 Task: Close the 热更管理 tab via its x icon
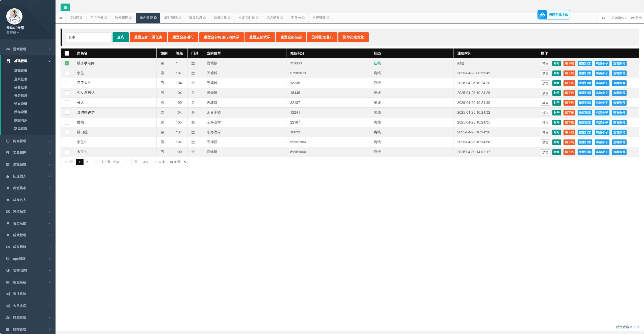(328, 18)
